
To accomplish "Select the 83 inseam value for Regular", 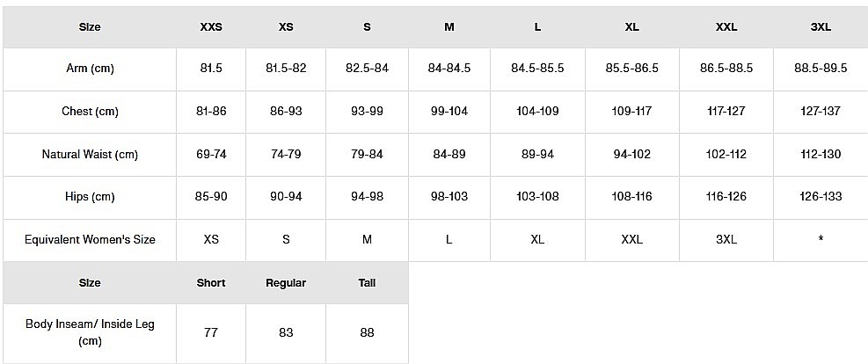I will pos(286,332).
